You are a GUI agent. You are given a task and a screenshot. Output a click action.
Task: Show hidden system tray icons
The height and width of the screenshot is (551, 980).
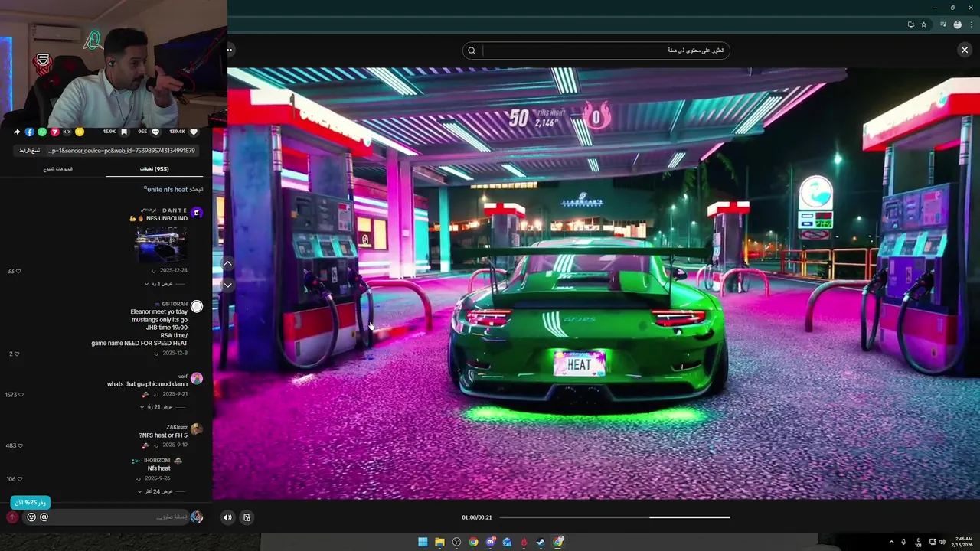891,542
